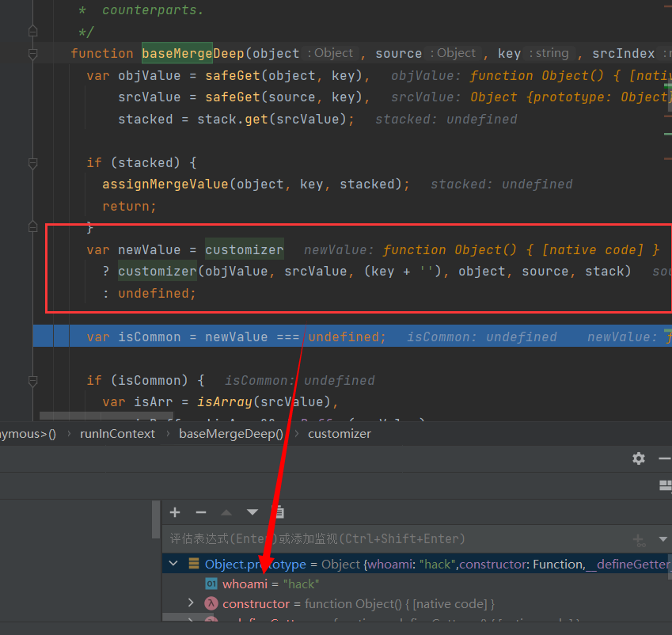Open the dropdown at right of evaluate field
The image size is (672, 635).
click(x=663, y=539)
